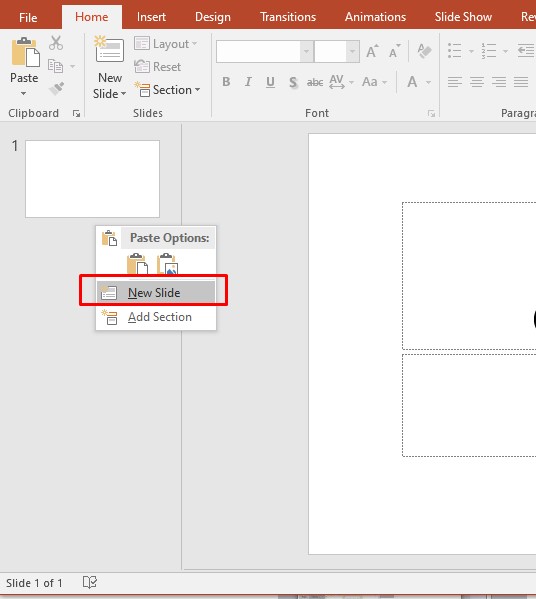Open the font size dropdown arrow
This screenshot has height=599, width=536.
(352, 51)
